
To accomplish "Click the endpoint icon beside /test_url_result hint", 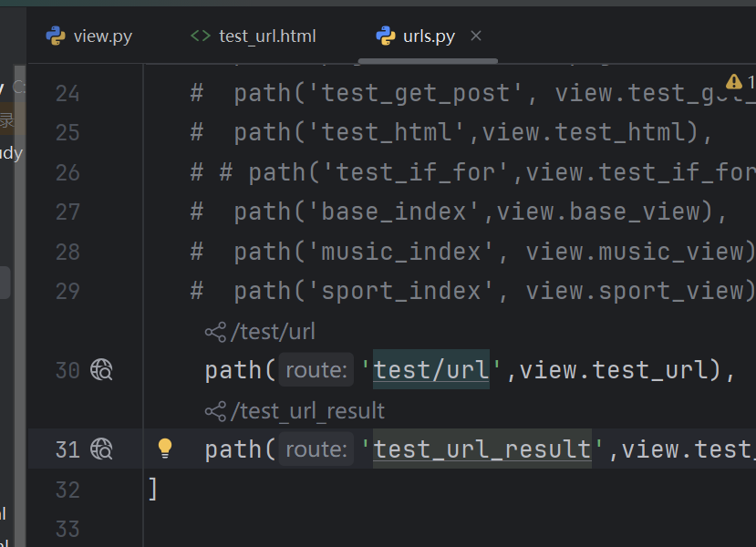I will [x=215, y=411].
